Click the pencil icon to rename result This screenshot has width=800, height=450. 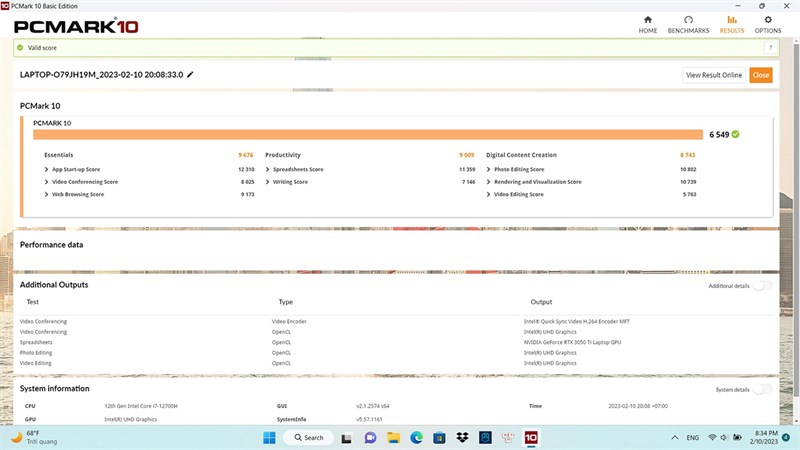(191, 75)
